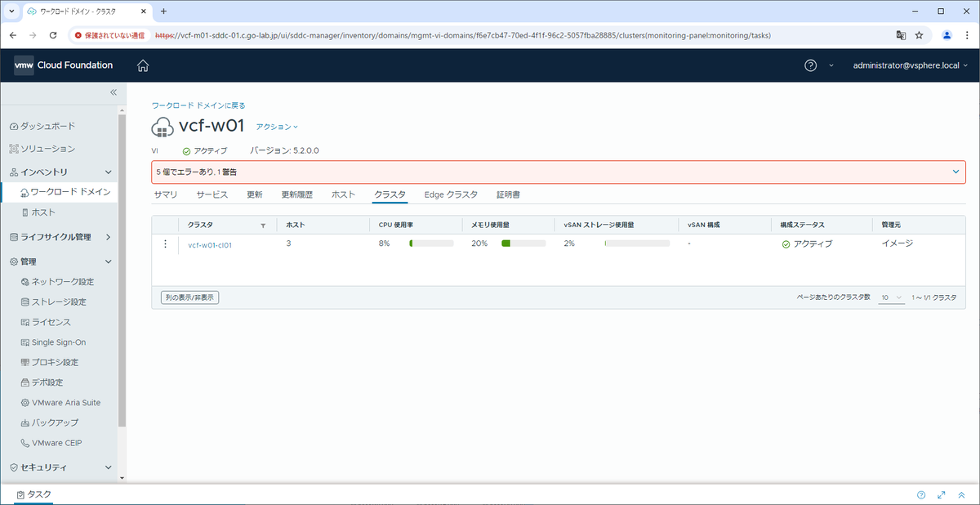
Task: Open a new browser tab
Action: coord(163,11)
